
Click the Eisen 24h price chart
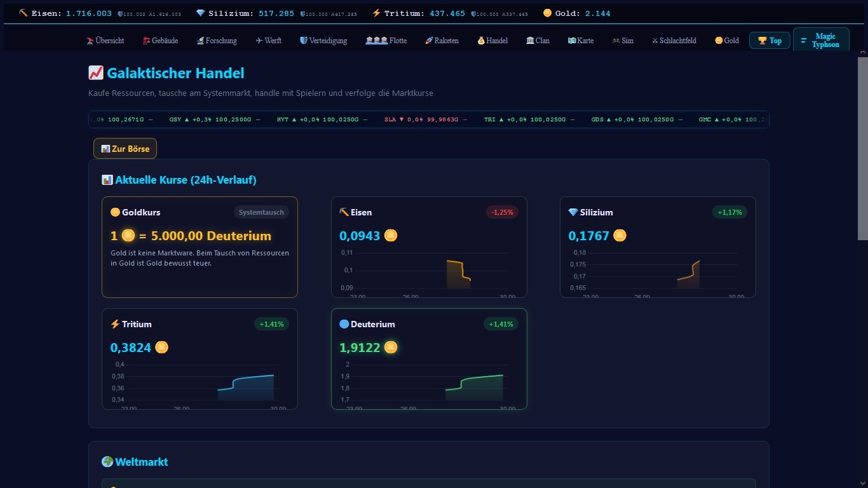pyautogui.click(x=429, y=272)
